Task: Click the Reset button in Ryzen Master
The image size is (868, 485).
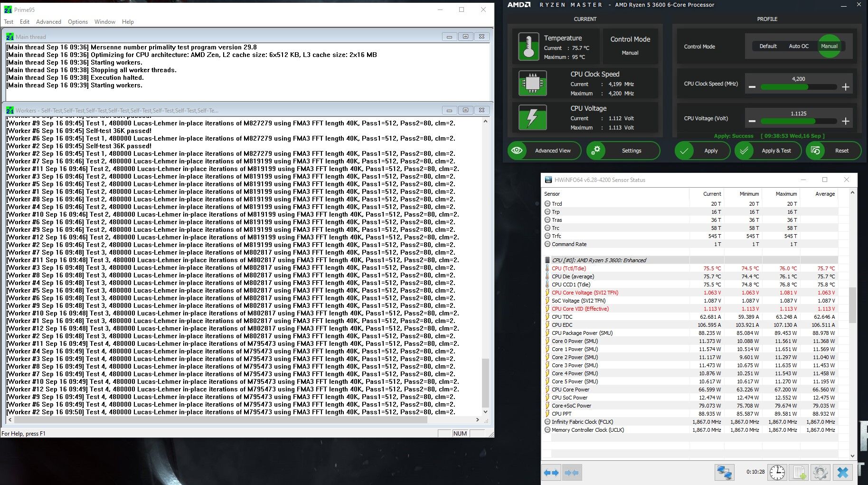Action: pyautogui.click(x=833, y=151)
